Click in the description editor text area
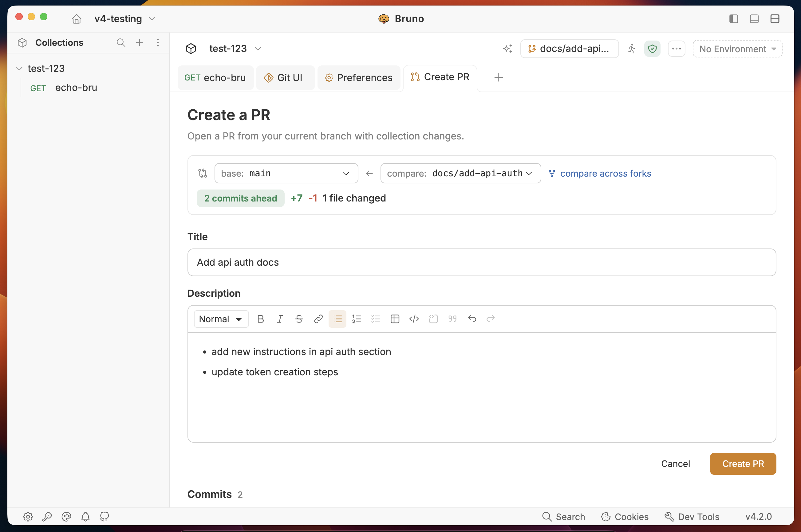This screenshot has width=801, height=532. (481, 387)
